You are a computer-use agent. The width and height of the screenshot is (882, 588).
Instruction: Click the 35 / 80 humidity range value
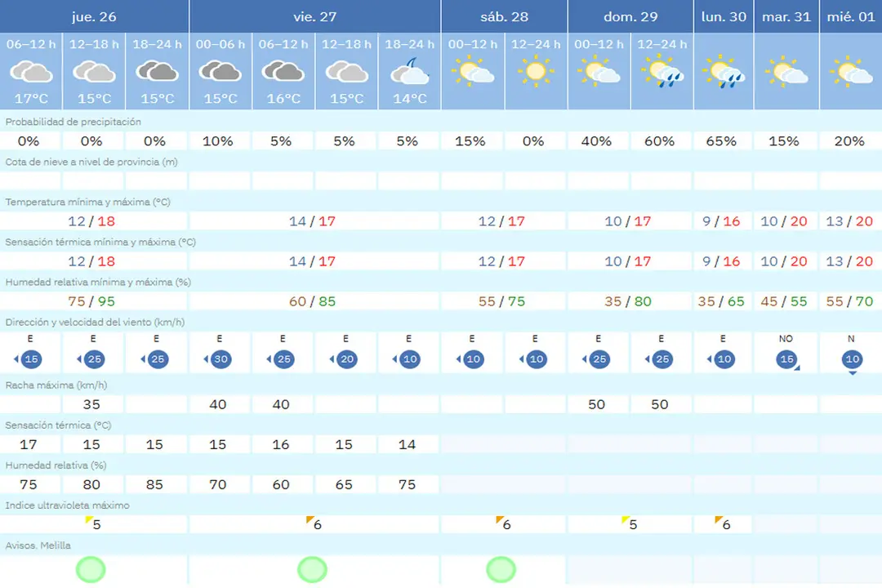(x=628, y=301)
